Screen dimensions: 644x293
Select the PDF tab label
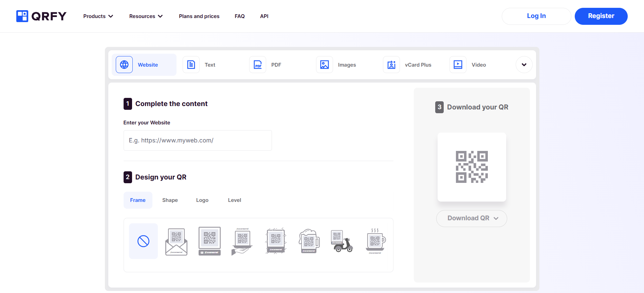276,65
